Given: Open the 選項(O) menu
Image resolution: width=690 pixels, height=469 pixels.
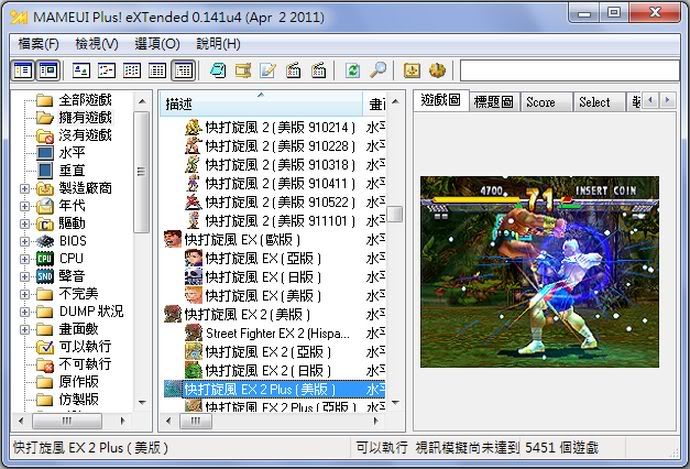Looking at the screenshot, I should (157, 44).
